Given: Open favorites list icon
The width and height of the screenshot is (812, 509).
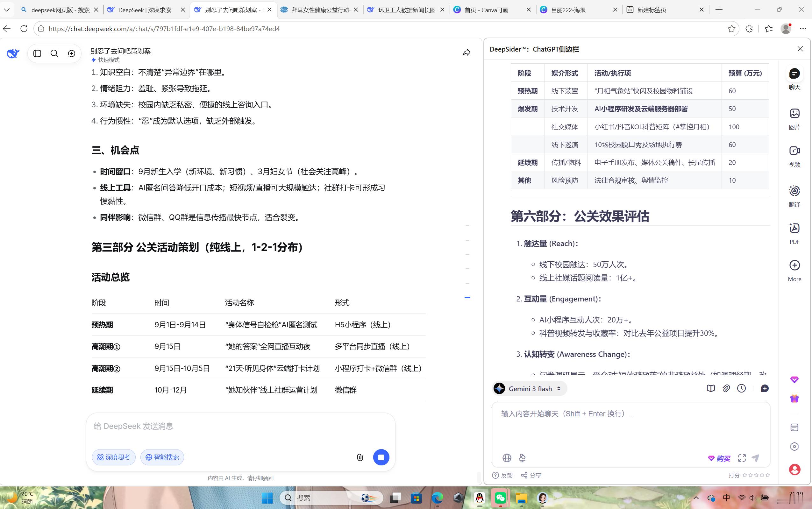Looking at the screenshot, I should coord(769,29).
